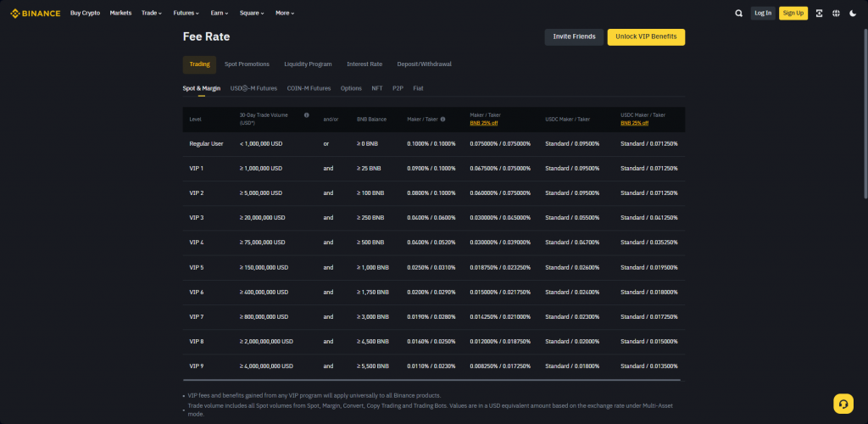Image resolution: width=868 pixels, height=424 pixels.
Task: Switch to the Spot Promotions tab
Action: (x=247, y=64)
